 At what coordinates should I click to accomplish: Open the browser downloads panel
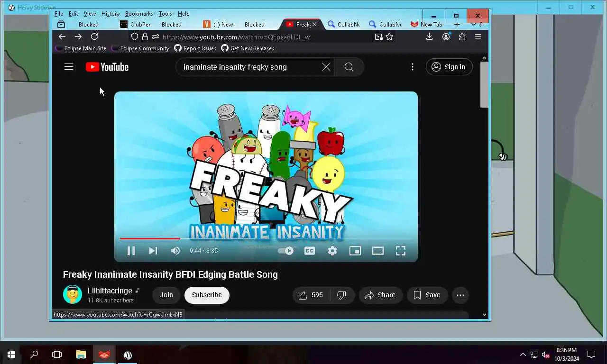429,36
